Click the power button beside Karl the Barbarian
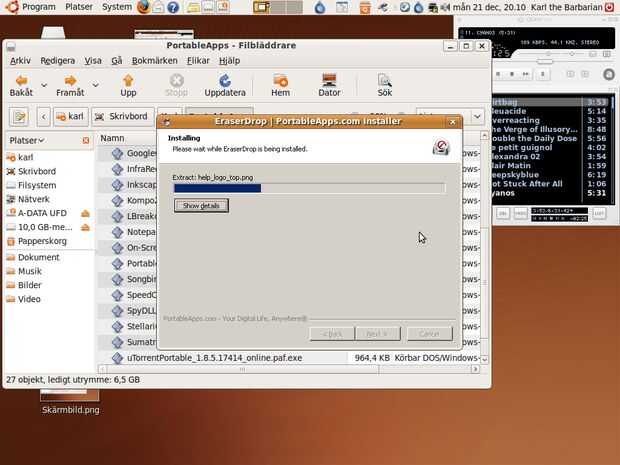Screen dimensions: 620x465 click(609, 7)
